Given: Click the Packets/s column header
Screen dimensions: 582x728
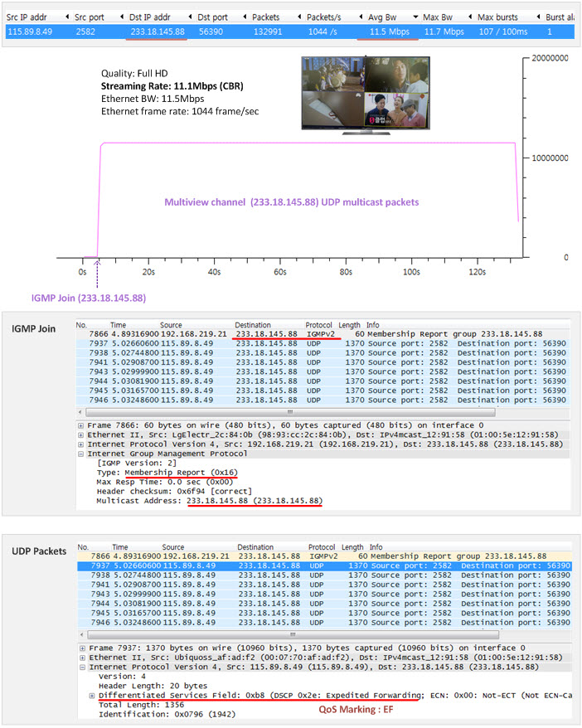Looking at the screenshot, I should (323, 17).
